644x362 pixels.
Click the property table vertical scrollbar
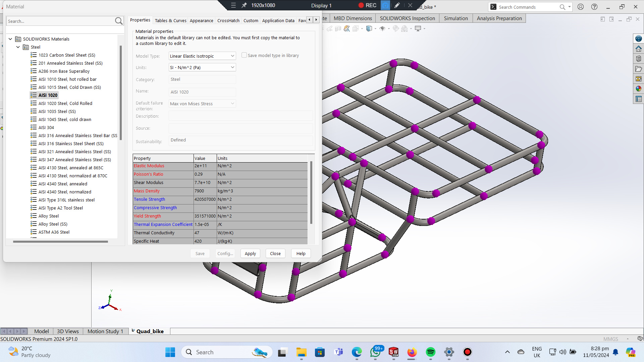click(x=311, y=193)
